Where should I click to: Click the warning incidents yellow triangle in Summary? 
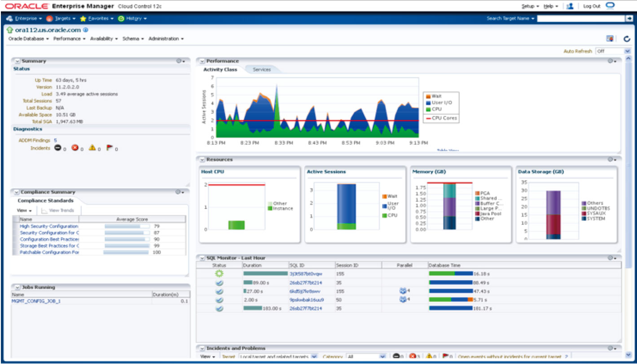[92, 148]
